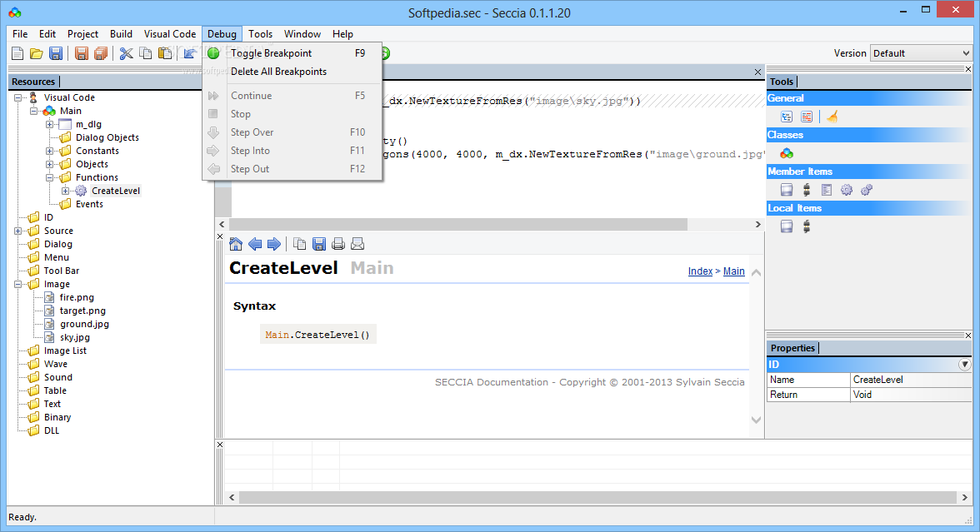
Task: Select ground.jpg in the resource tree
Action: tap(84, 324)
